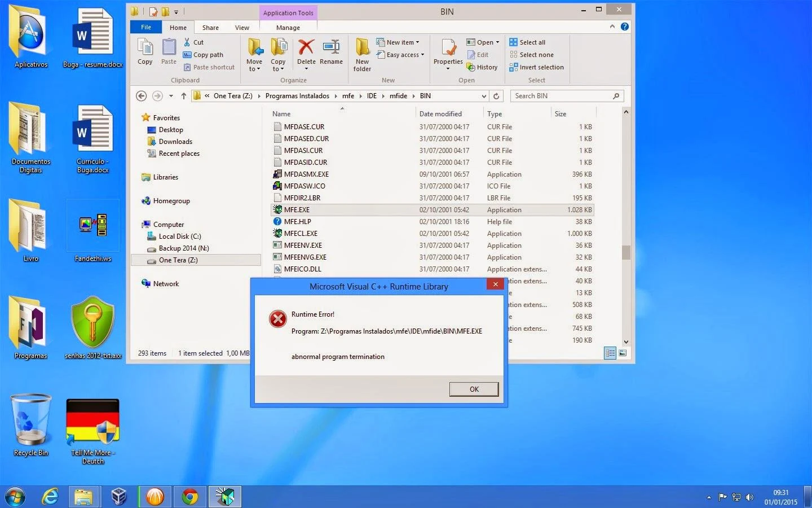Click OK in the Runtime Library dialog
Image resolution: width=812 pixels, height=508 pixels.
[x=474, y=389]
